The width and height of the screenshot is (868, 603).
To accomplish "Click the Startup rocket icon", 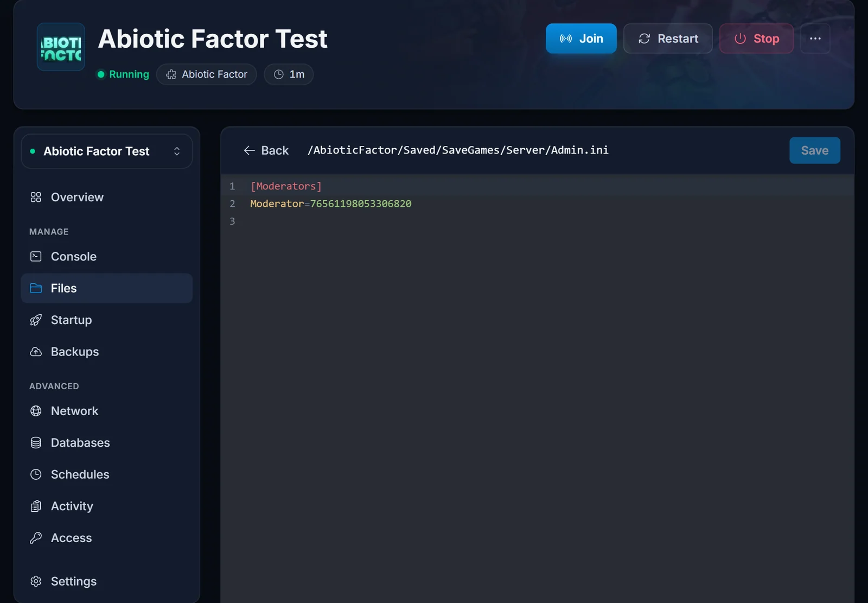I will (x=36, y=320).
